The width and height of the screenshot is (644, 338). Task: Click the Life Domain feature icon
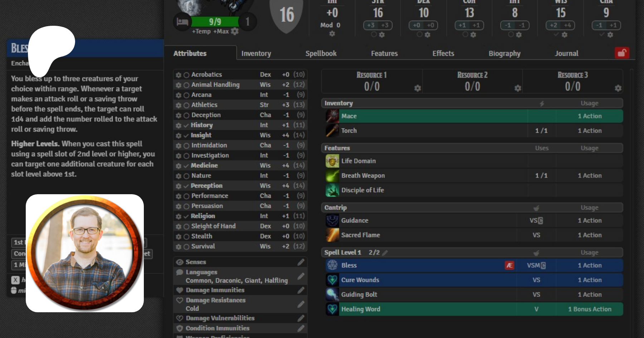332,161
